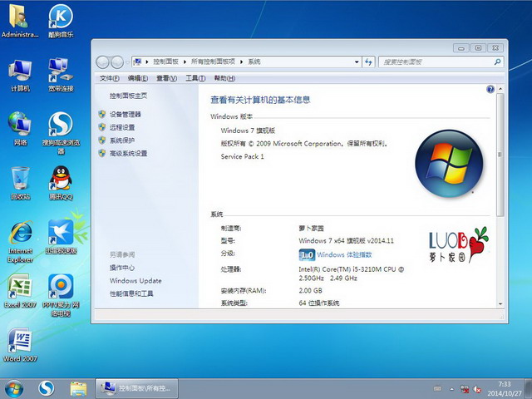
Task: Open 设备管理器 link
Action: pos(125,115)
